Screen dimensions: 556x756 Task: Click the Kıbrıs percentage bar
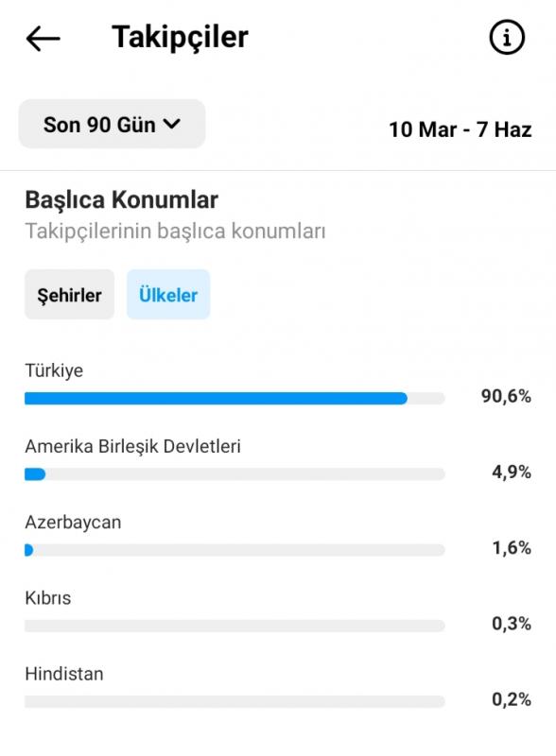[235, 626]
